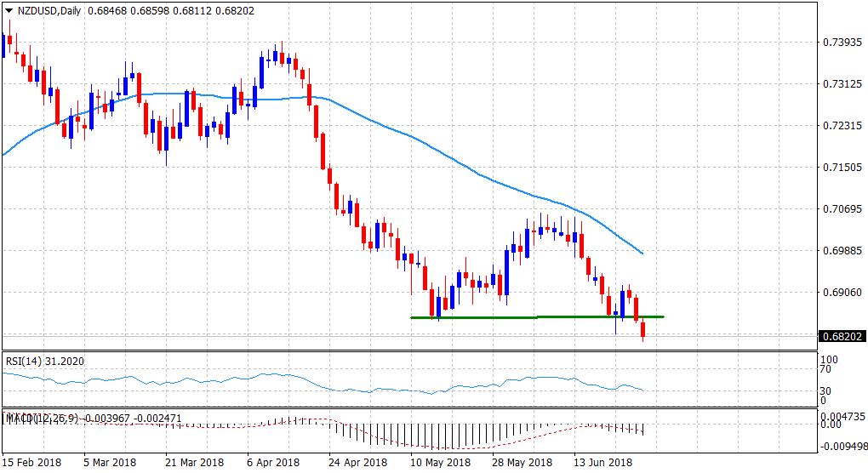Click the current price label 0.68202
The width and height of the screenshot is (868, 473).
841,336
